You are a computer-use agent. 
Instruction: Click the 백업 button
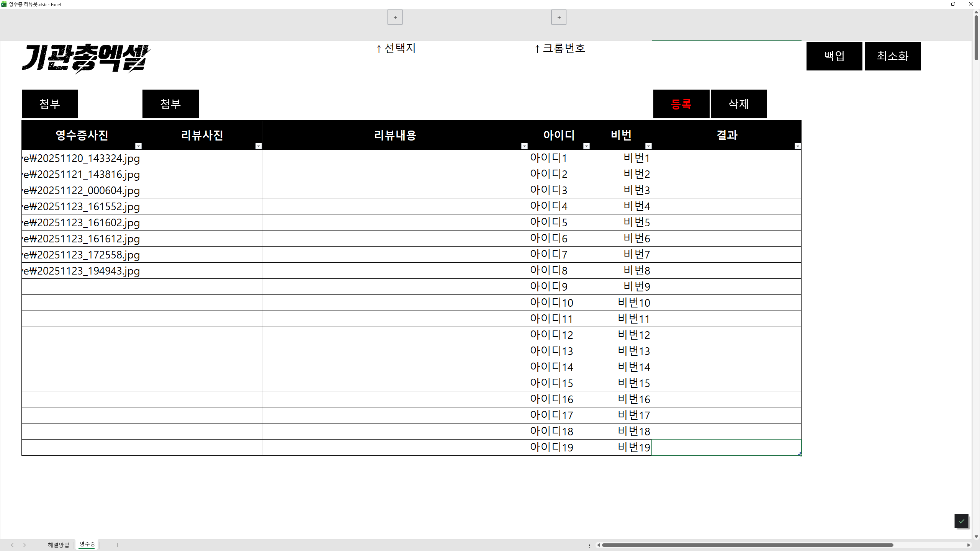pos(834,56)
